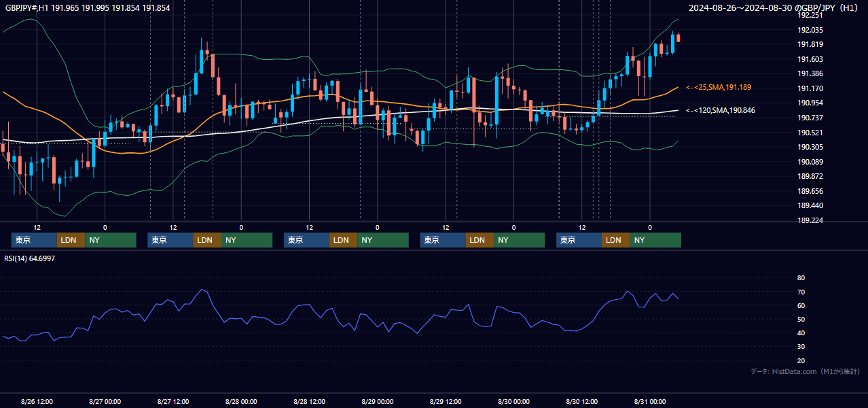868x408 pixels.
Task: Click the 191.603 price axis label
Action: [810, 59]
